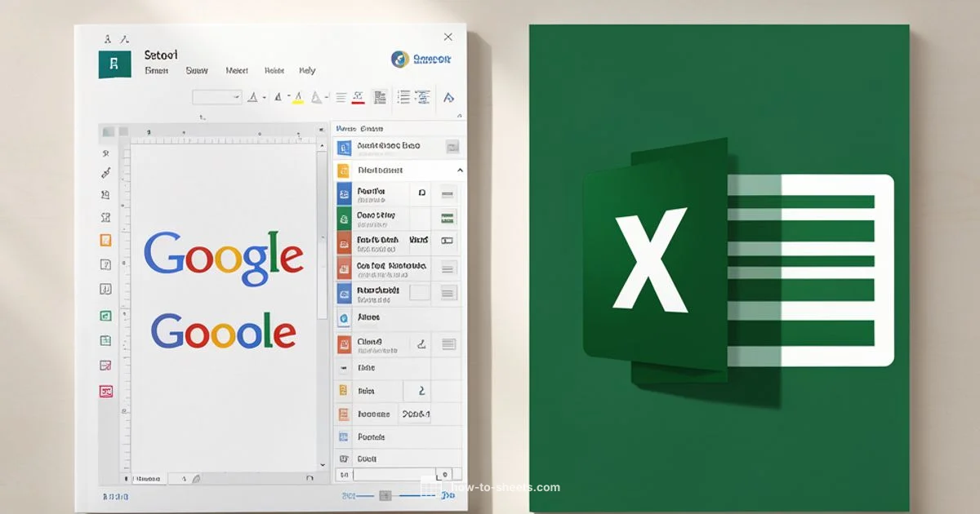The image size is (980, 514).
Task: Open the font name dropdown box
Action: 215,95
